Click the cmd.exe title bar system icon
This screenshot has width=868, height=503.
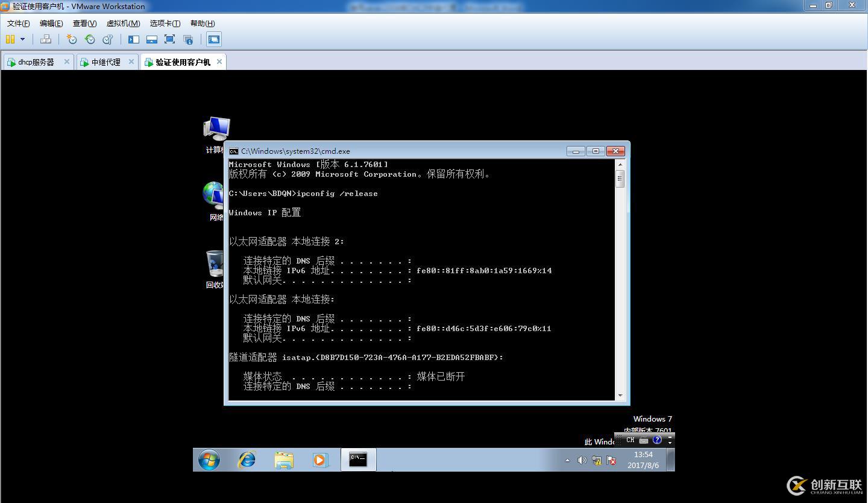click(233, 151)
